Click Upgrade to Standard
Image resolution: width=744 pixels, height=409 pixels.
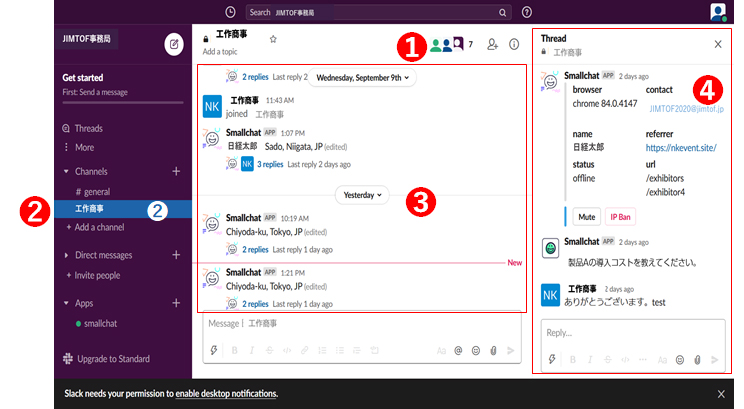107,359
